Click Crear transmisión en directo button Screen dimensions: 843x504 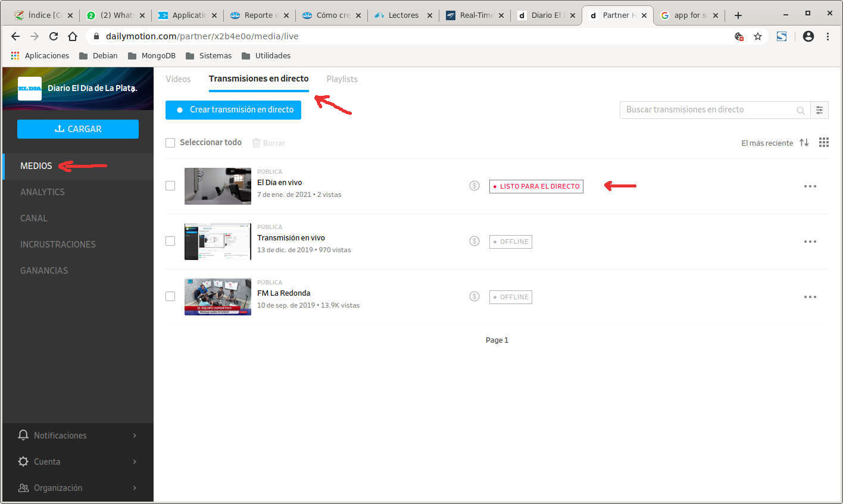(x=233, y=110)
